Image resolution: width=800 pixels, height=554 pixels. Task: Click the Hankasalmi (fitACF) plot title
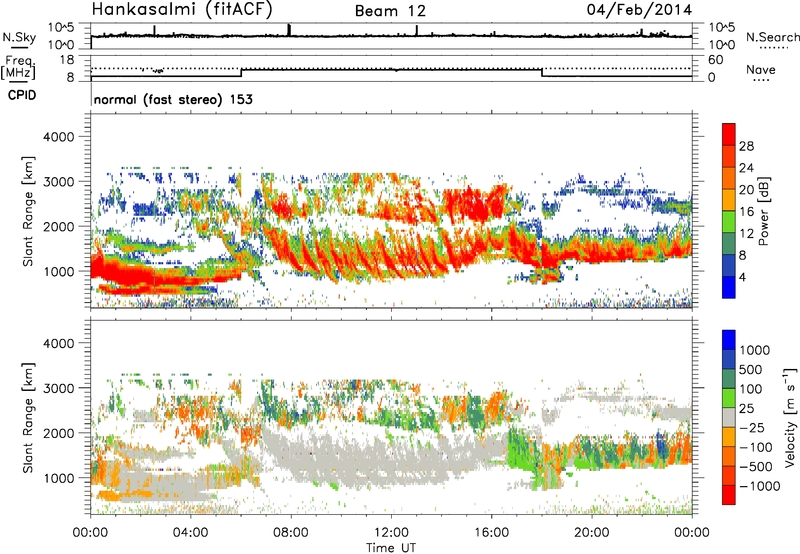click(182, 9)
